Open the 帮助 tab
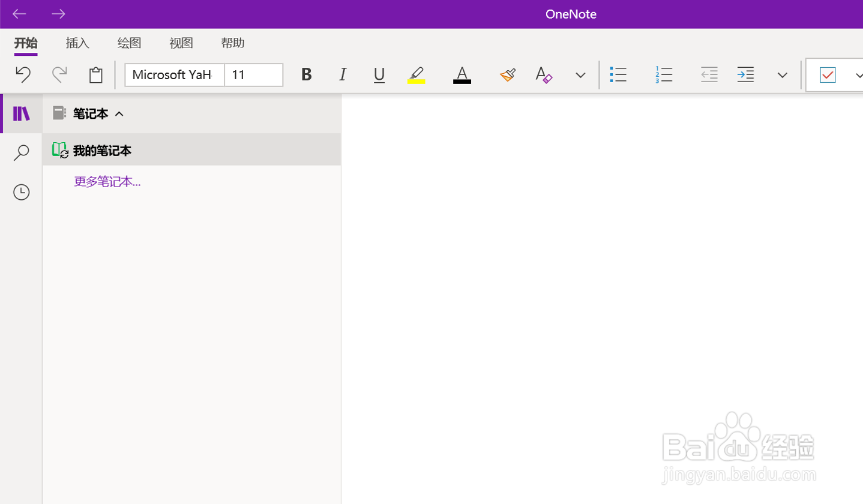863x504 pixels. [233, 43]
